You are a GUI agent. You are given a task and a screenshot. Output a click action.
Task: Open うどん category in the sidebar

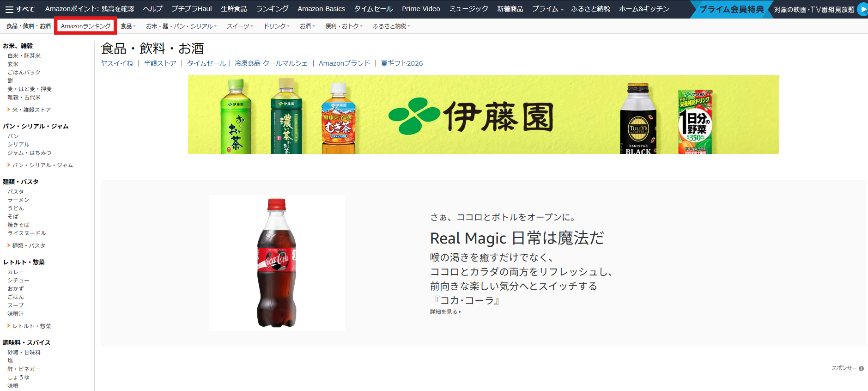16,208
